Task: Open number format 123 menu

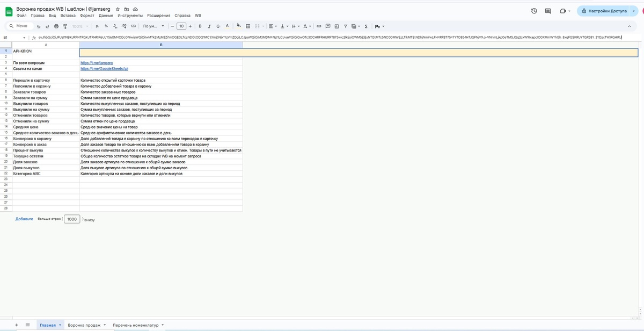Action: click(x=133, y=26)
